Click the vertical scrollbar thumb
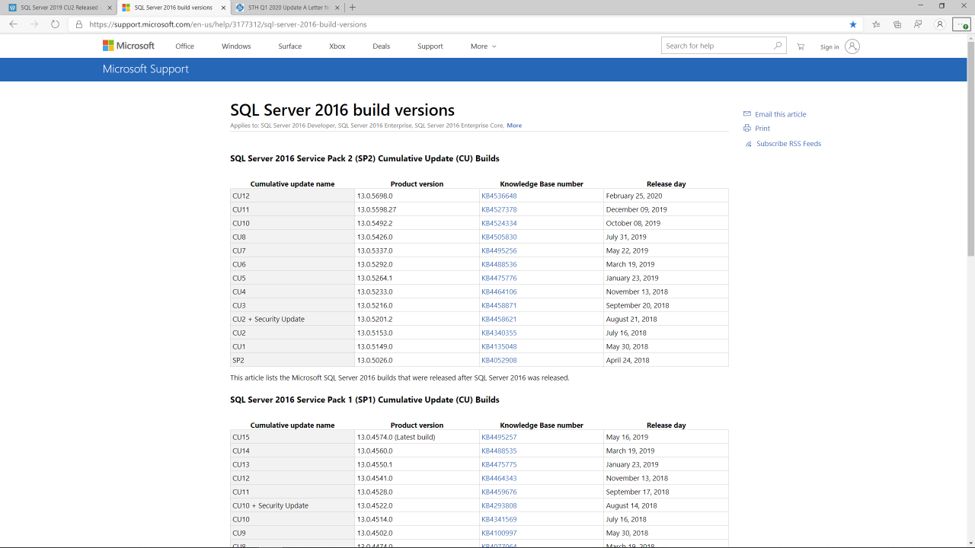975x548 pixels. (971, 149)
